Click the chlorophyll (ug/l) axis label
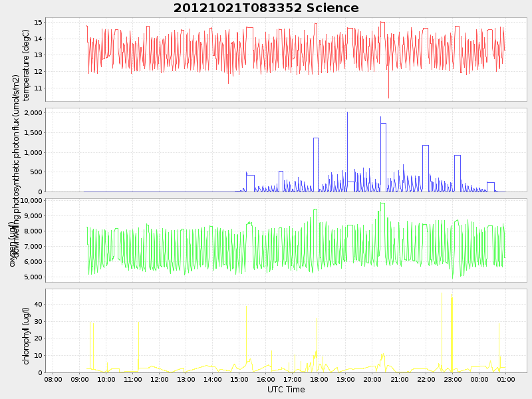This screenshot has height=399, width=532. point(26,336)
